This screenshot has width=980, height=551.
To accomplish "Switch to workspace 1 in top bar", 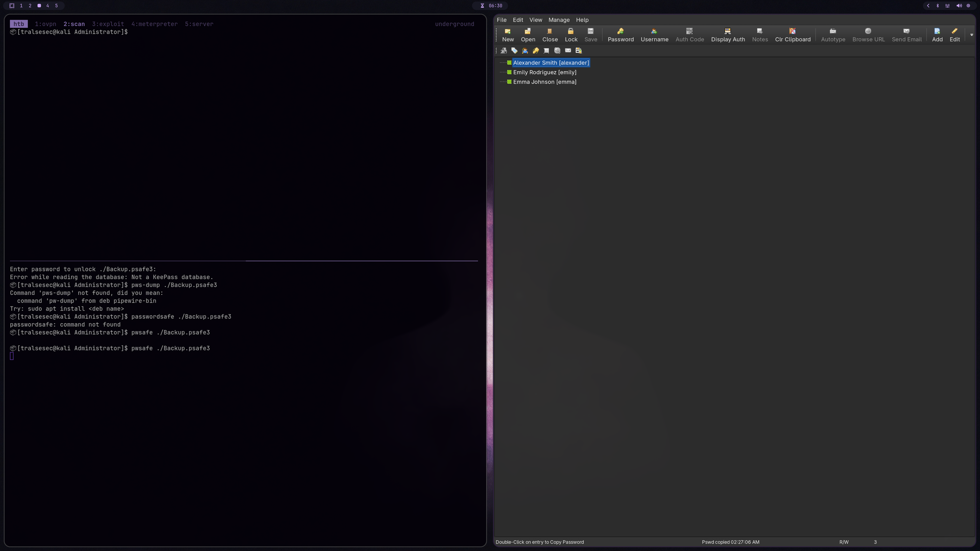I will point(21,6).
